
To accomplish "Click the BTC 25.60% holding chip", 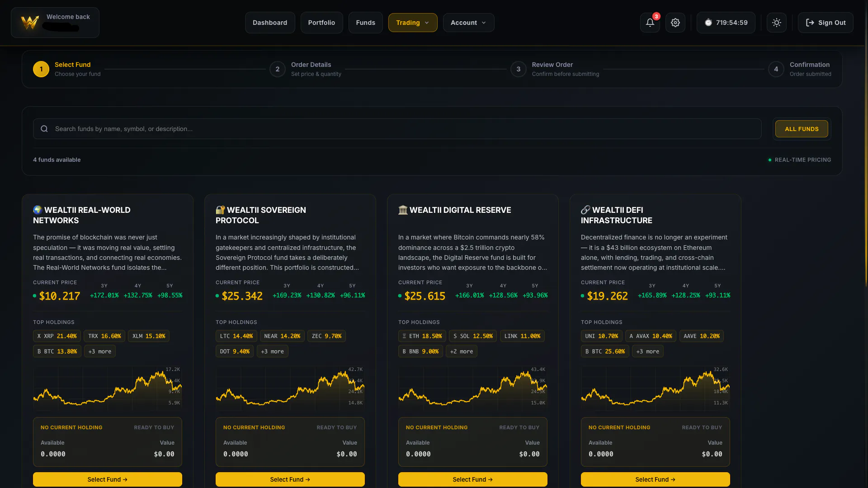I will tap(605, 351).
